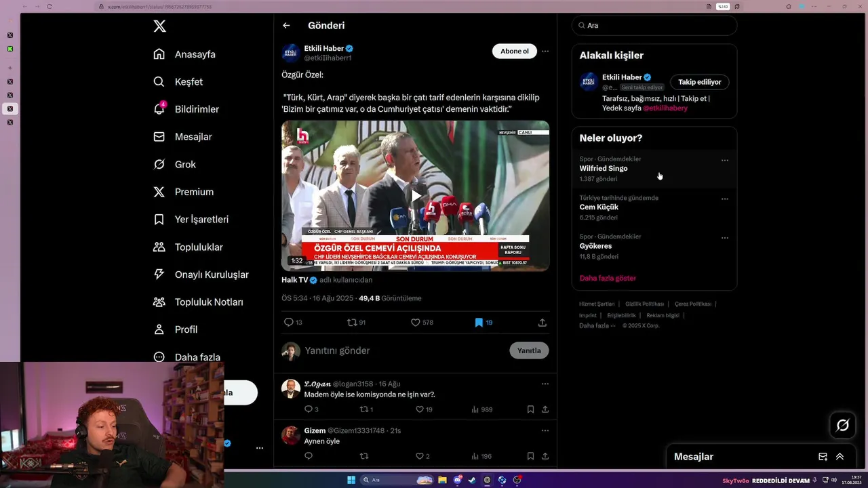Reload the page in the browser
The image size is (868, 488).
[50, 6]
